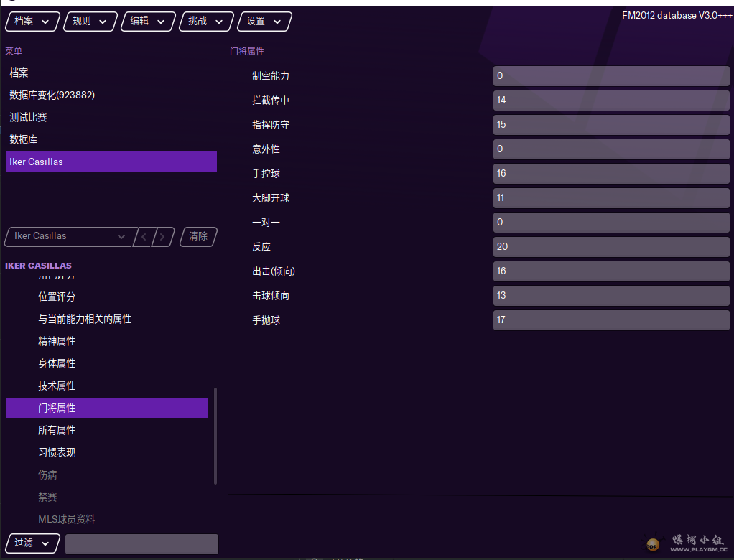Go to previous record with left arrow

(144, 236)
